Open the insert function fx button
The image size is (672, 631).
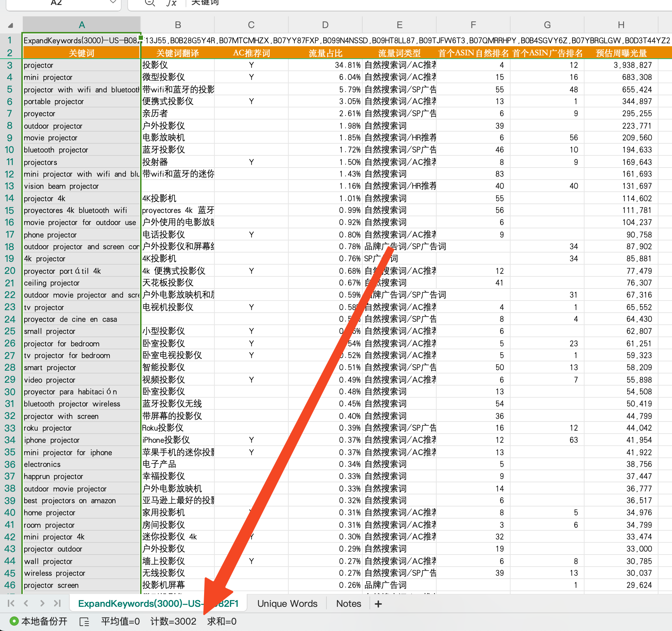(x=171, y=3)
